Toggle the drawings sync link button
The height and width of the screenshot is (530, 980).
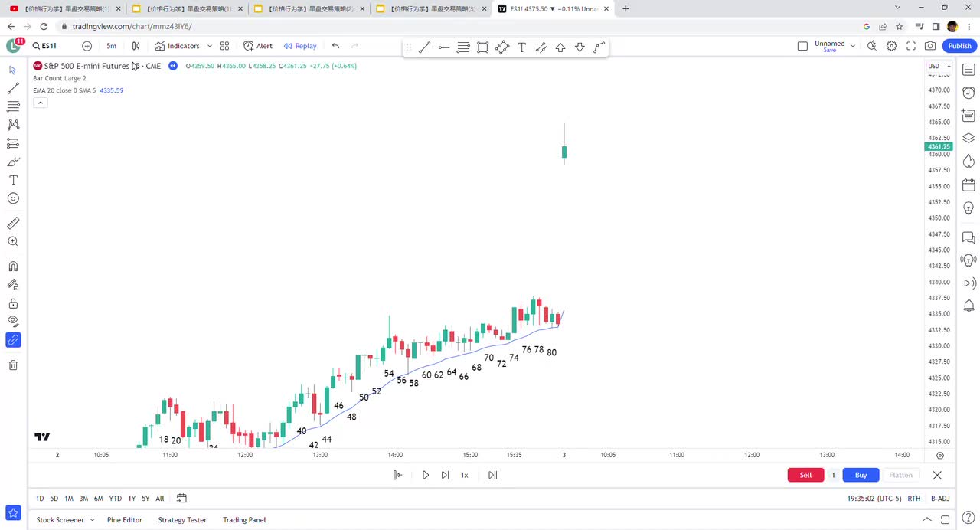click(13, 340)
